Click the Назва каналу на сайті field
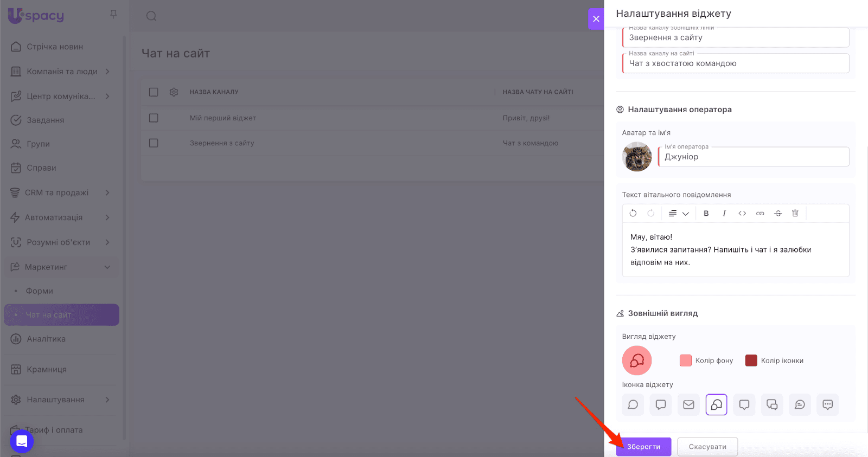 click(x=736, y=63)
